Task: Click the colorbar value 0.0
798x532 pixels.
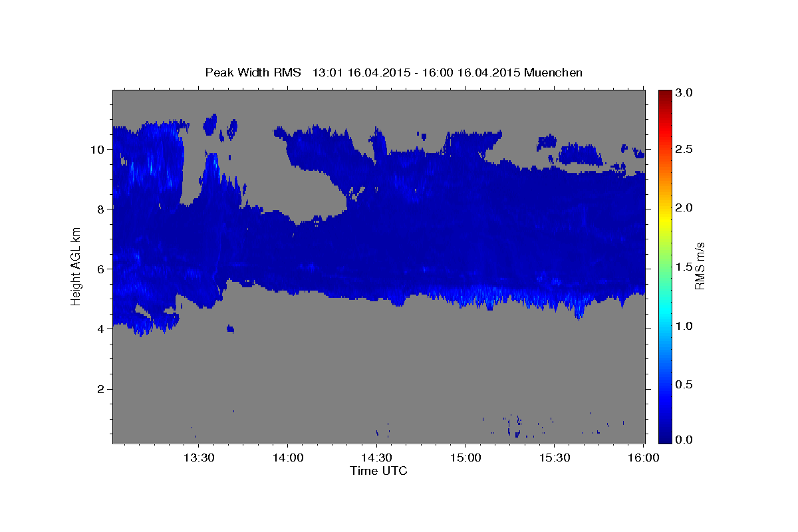Action: tap(684, 440)
